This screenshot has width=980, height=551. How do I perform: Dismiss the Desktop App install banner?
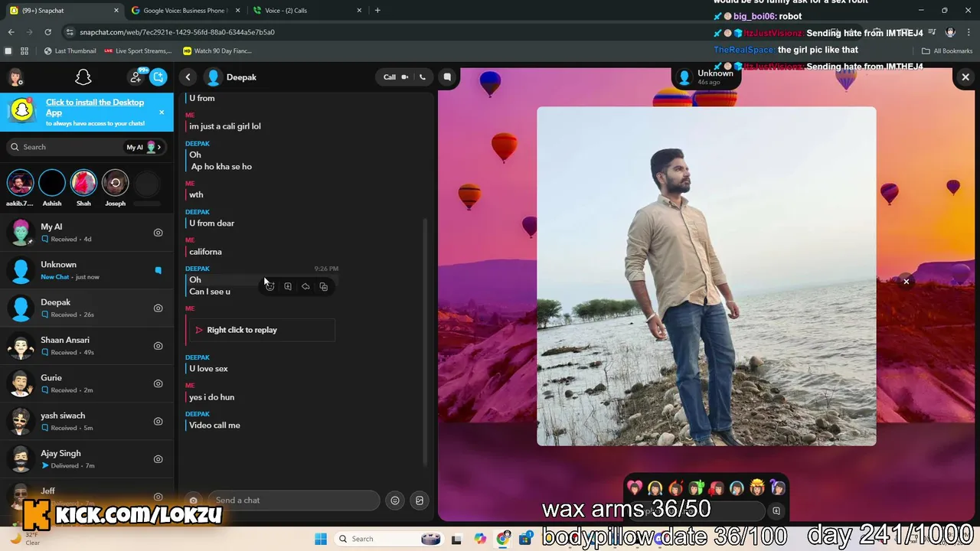click(162, 112)
